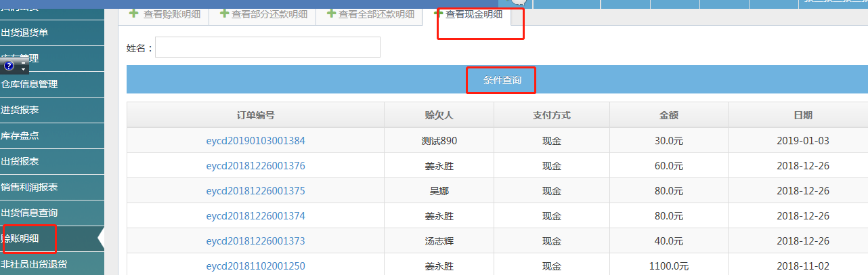Click 现金 payment cell in 测试890 row
Screen dimensions: 868x275
(x=552, y=141)
